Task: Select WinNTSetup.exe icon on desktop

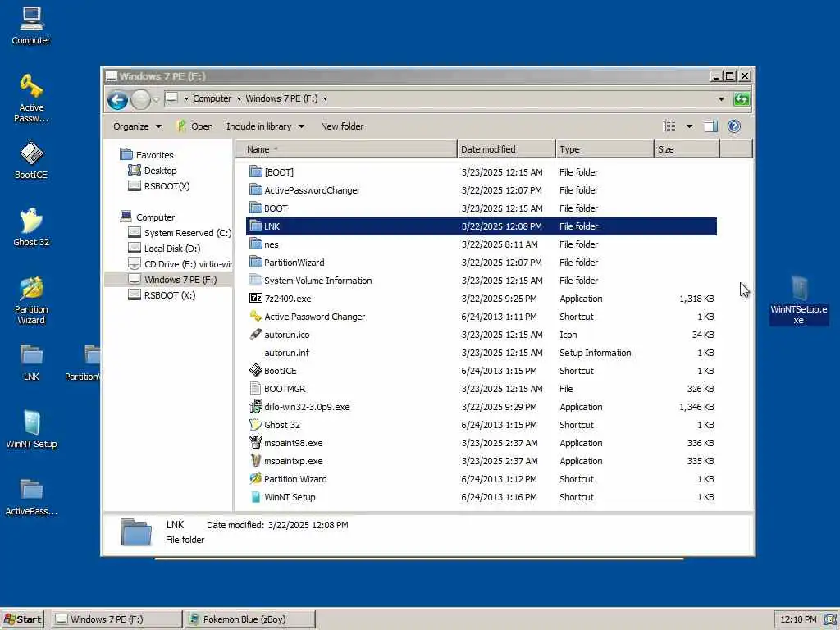Action: pyautogui.click(x=799, y=300)
